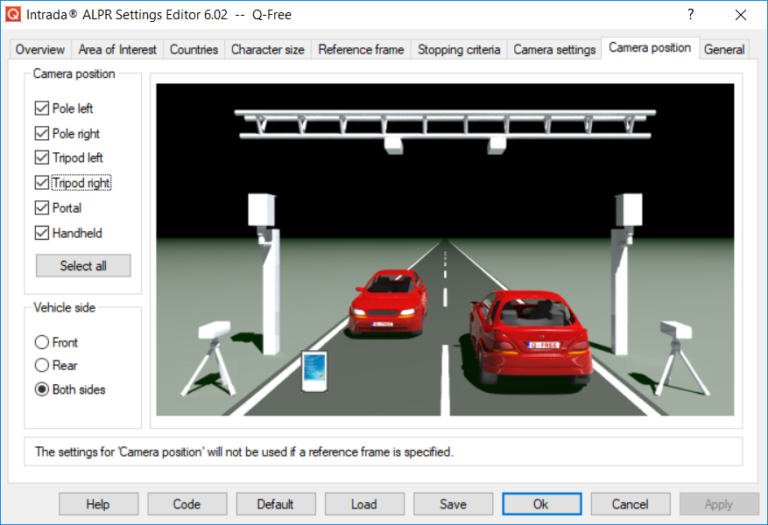Click the overhead portal gantry in image

click(443, 124)
